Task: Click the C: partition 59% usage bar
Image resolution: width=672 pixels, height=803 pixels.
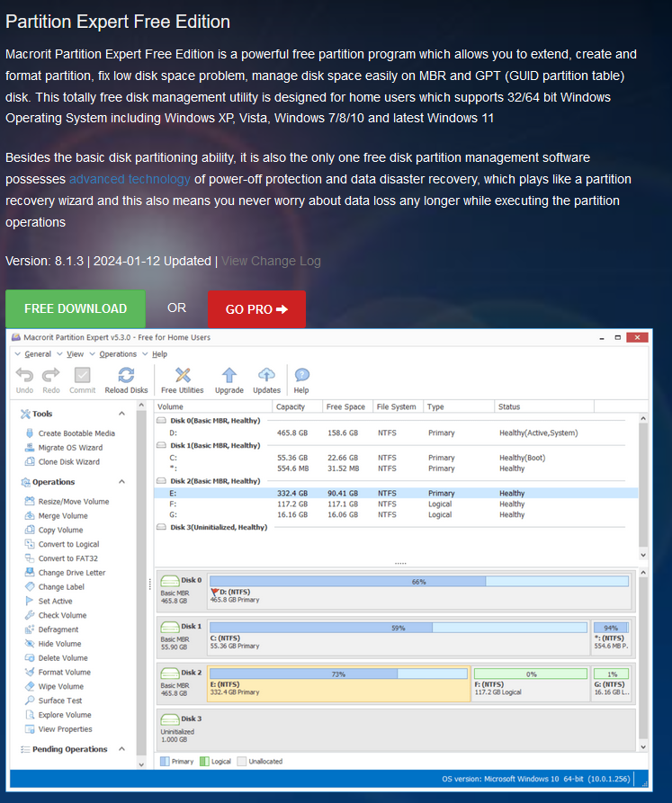Action: click(398, 628)
